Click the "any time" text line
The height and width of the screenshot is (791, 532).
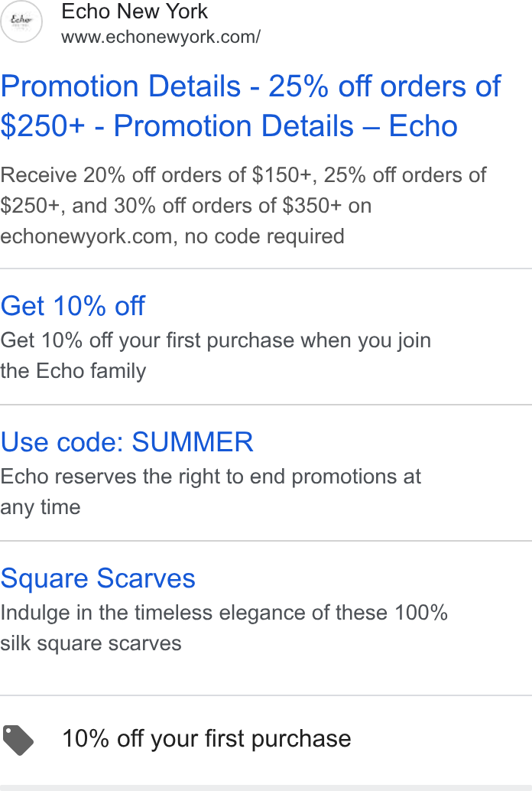[41, 507]
